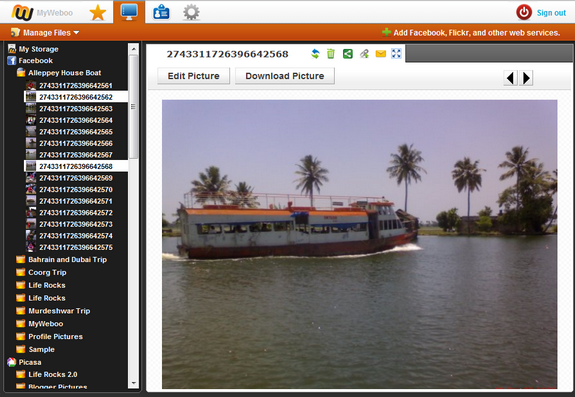
Task: Click the green share icon
Action: [348, 54]
